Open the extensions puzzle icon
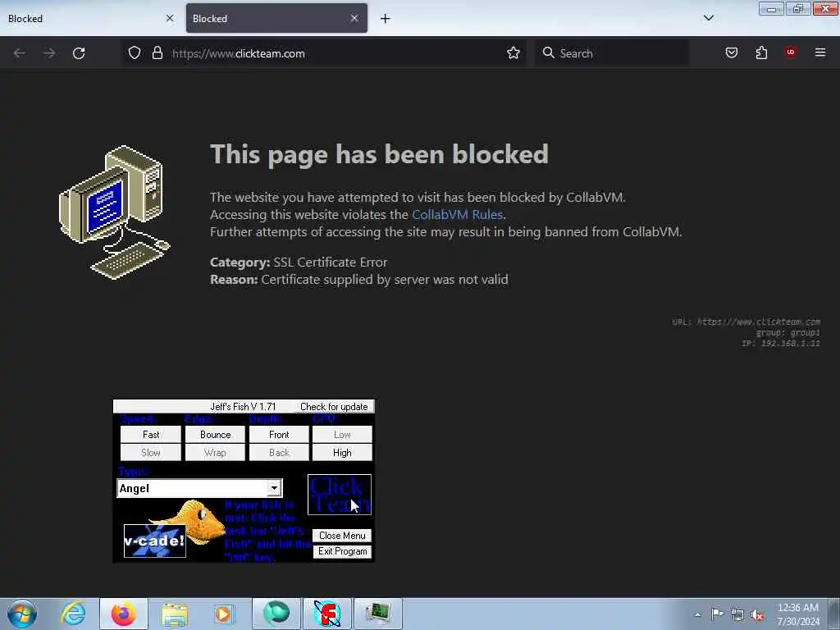 coord(761,53)
